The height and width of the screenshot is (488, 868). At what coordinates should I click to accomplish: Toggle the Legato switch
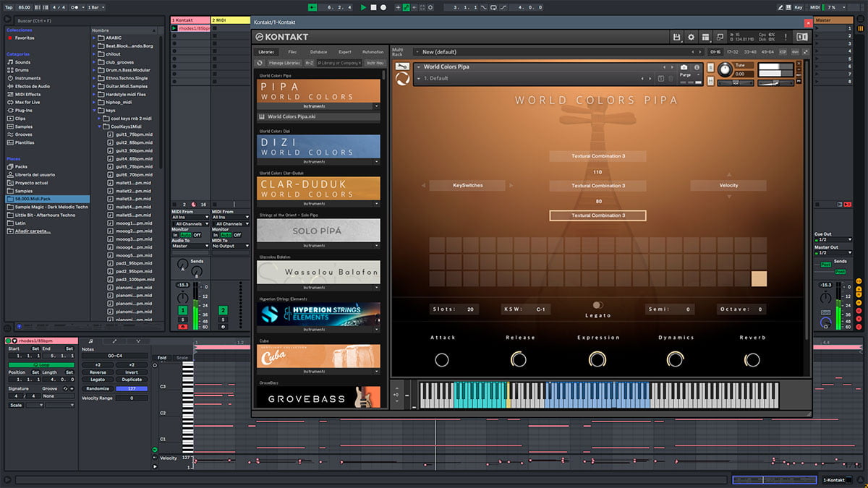point(597,305)
